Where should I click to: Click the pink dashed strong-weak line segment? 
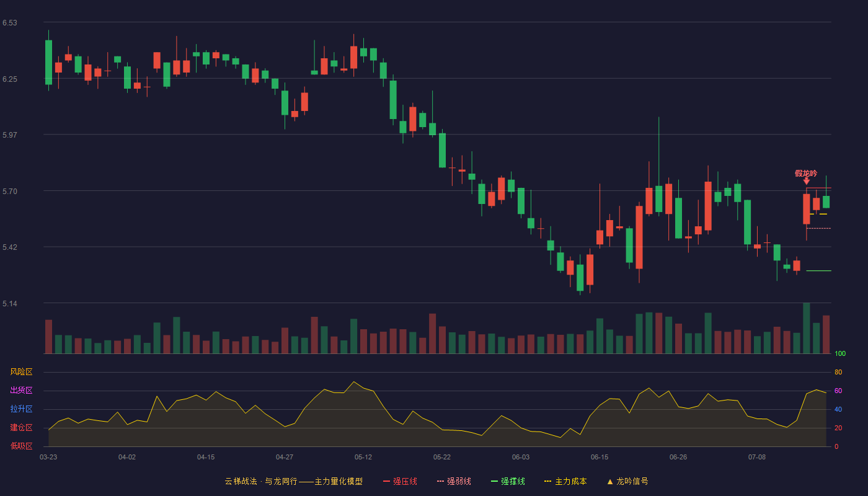(x=818, y=229)
